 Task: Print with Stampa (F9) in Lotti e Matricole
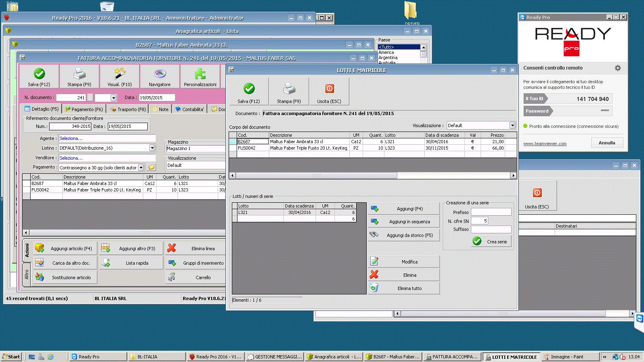289,92
